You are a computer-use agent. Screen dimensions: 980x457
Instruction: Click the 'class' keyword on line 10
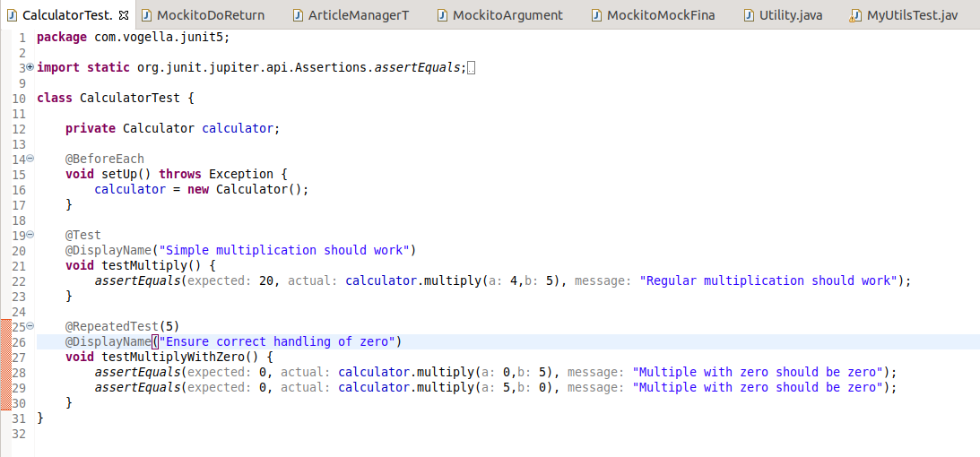pyautogui.click(x=55, y=98)
